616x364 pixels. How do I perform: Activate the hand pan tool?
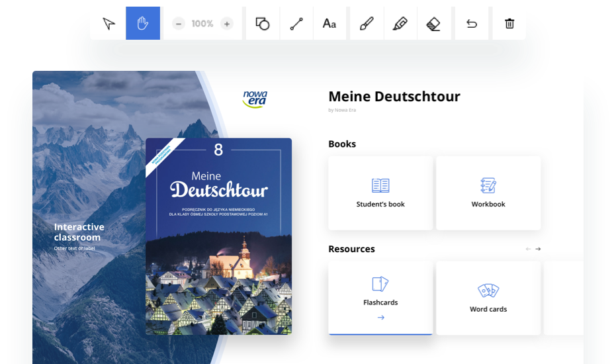[143, 24]
